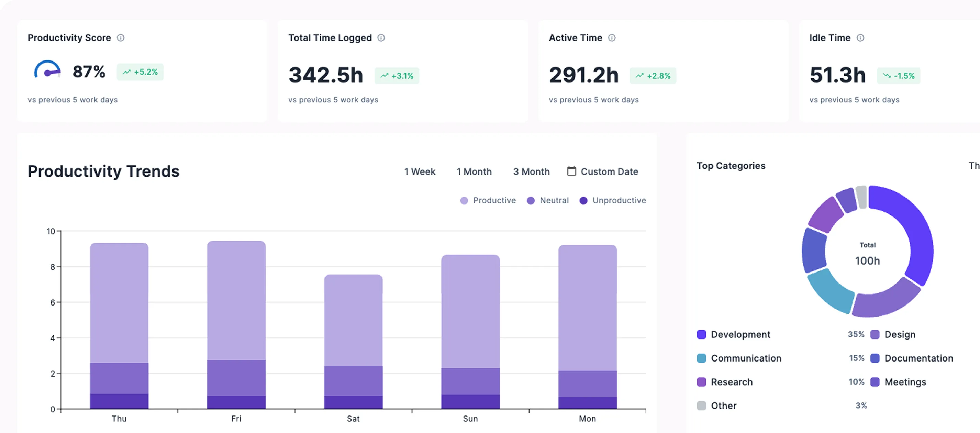Screen dimensions: 980x433
Task: Click the 51.3h idle time value
Action: [x=838, y=75]
